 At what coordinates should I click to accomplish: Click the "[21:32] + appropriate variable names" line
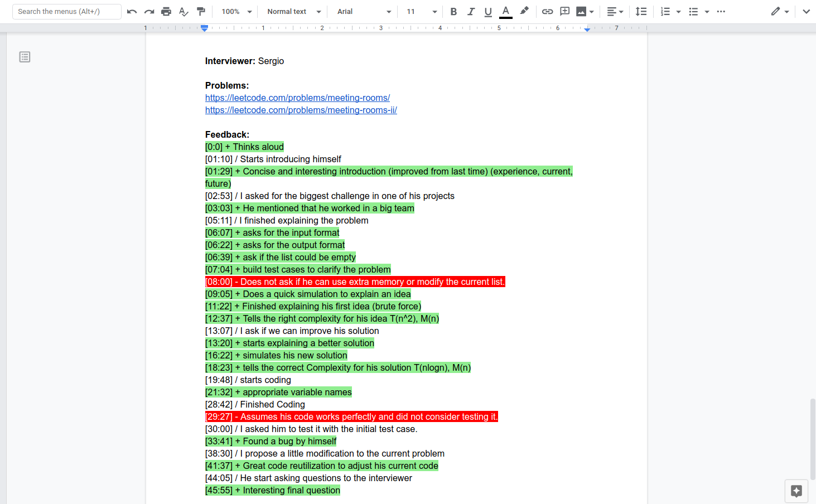(x=278, y=392)
